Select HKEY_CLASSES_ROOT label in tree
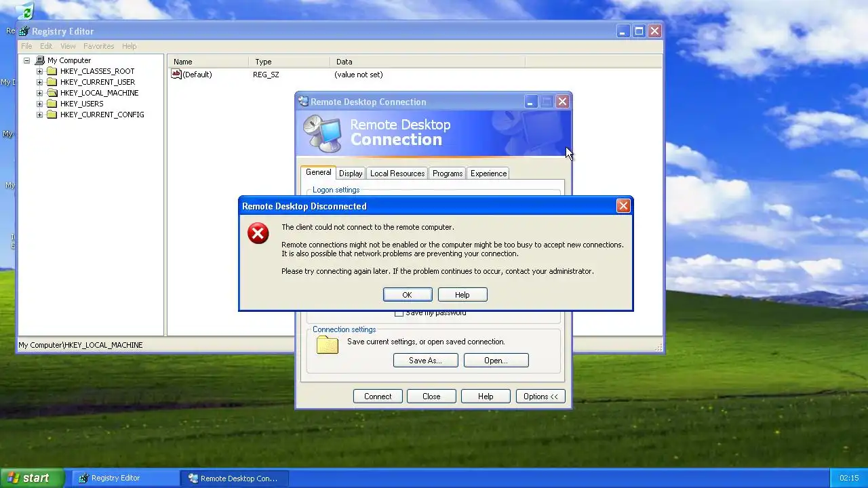 (97, 71)
